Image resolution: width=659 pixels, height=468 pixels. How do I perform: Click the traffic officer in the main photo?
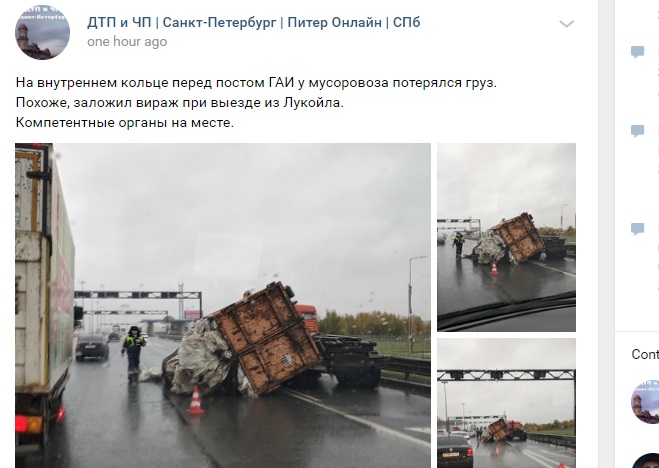[134, 354]
